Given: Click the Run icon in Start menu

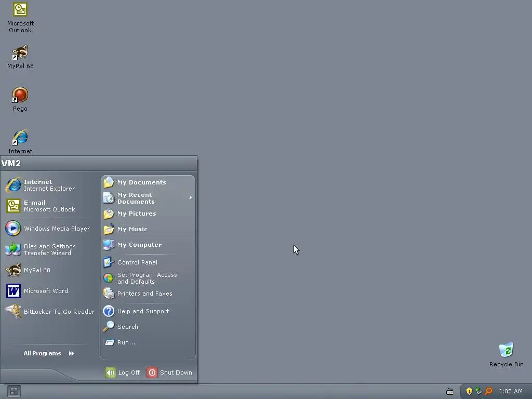Looking at the screenshot, I should 109,342.
